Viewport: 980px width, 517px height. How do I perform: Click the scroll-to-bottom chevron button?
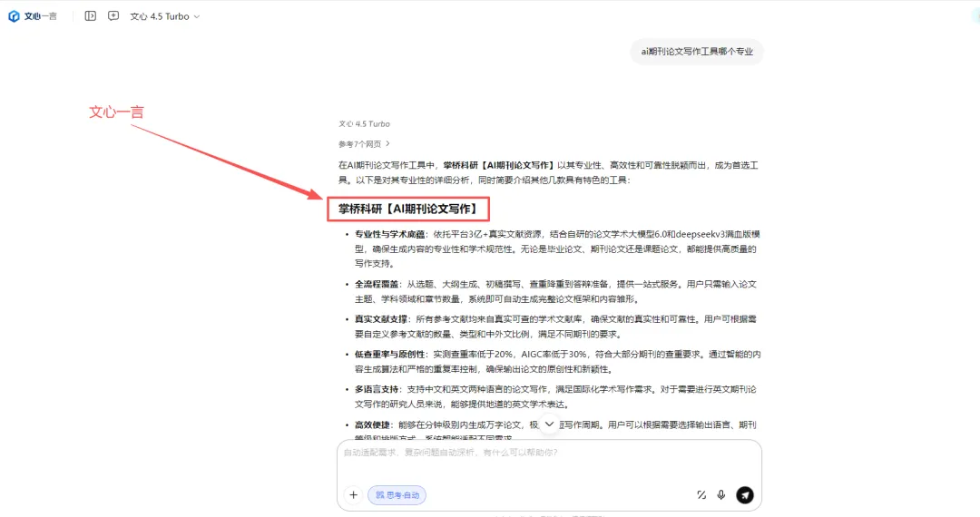(549, 424)
